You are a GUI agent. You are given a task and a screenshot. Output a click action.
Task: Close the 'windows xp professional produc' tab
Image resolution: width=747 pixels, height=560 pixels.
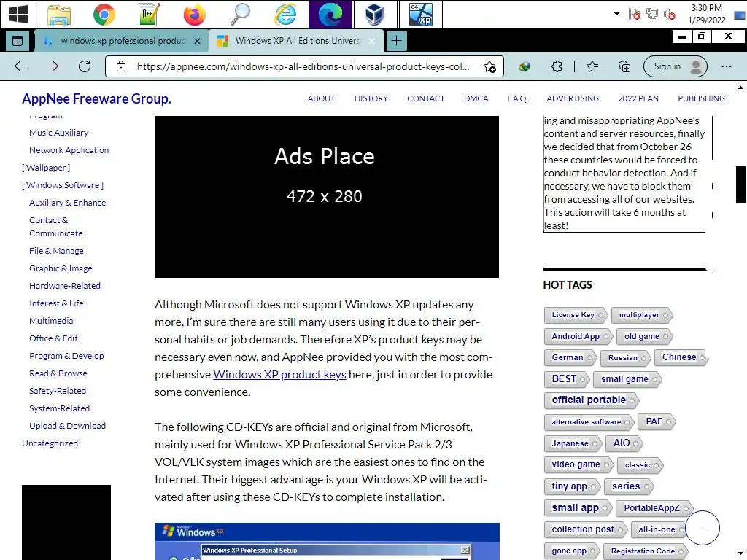click(x=197, y=42)
